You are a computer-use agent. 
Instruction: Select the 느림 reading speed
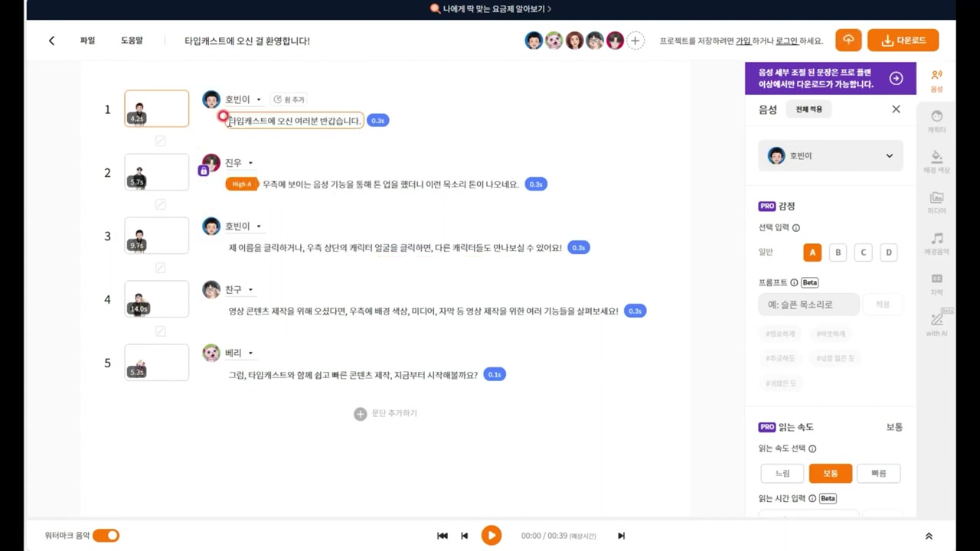[782, 473]
